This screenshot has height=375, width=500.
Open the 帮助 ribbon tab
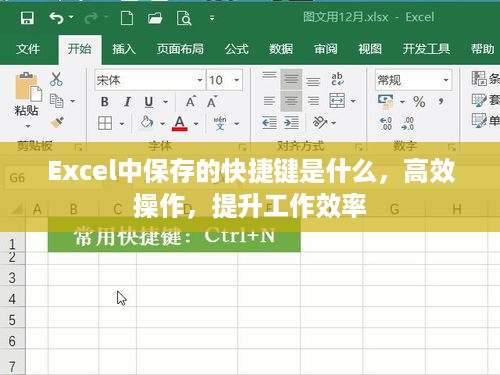483,49
